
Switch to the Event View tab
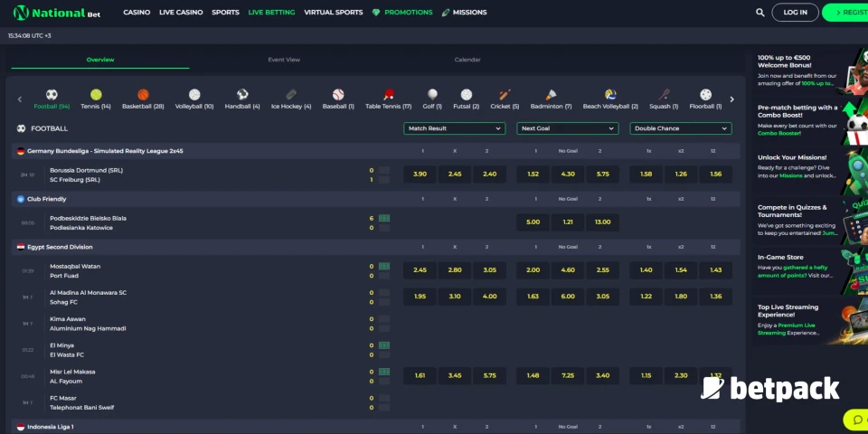[x=284, y=60]
